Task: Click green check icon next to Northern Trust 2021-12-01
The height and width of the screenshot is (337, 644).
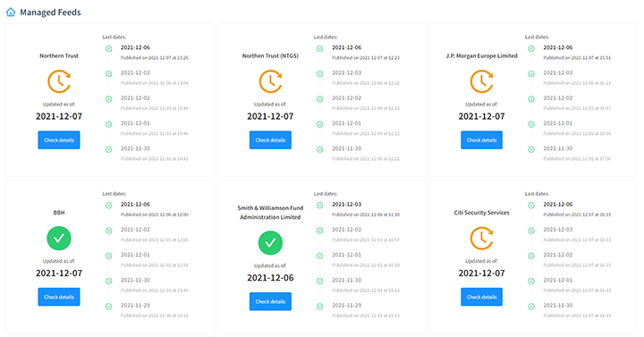Action: pyautogui.click(x=108, y=124)
